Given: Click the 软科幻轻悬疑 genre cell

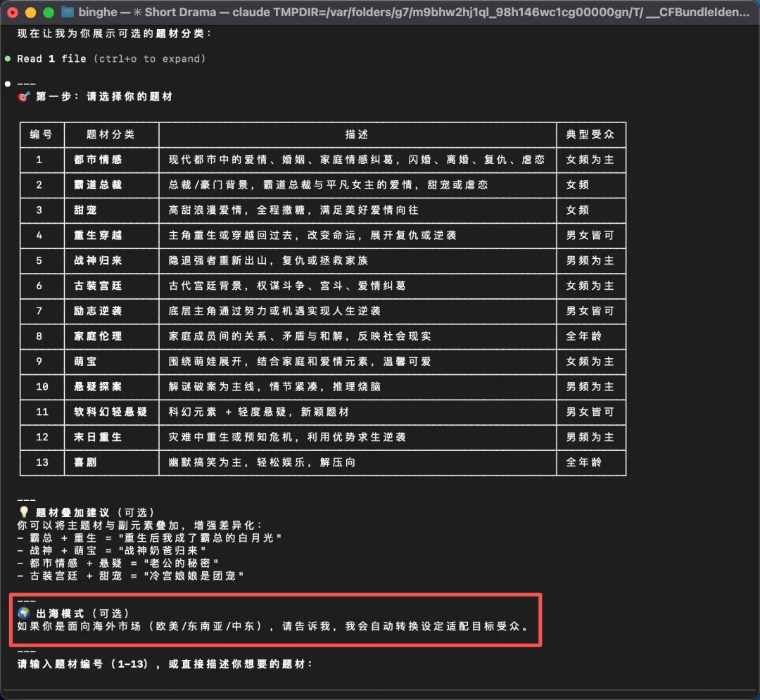Looking at the screenshot, I should point(110,412).
